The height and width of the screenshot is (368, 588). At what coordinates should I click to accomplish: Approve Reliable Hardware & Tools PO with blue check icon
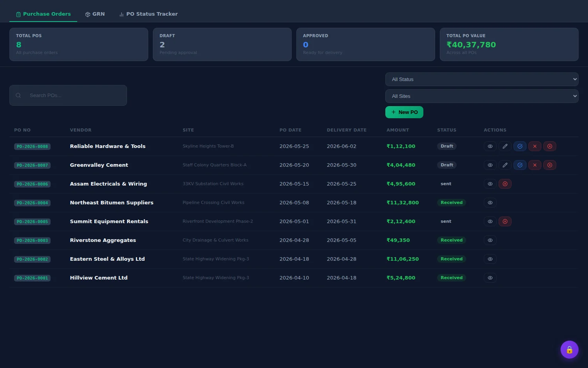[520, 146]
